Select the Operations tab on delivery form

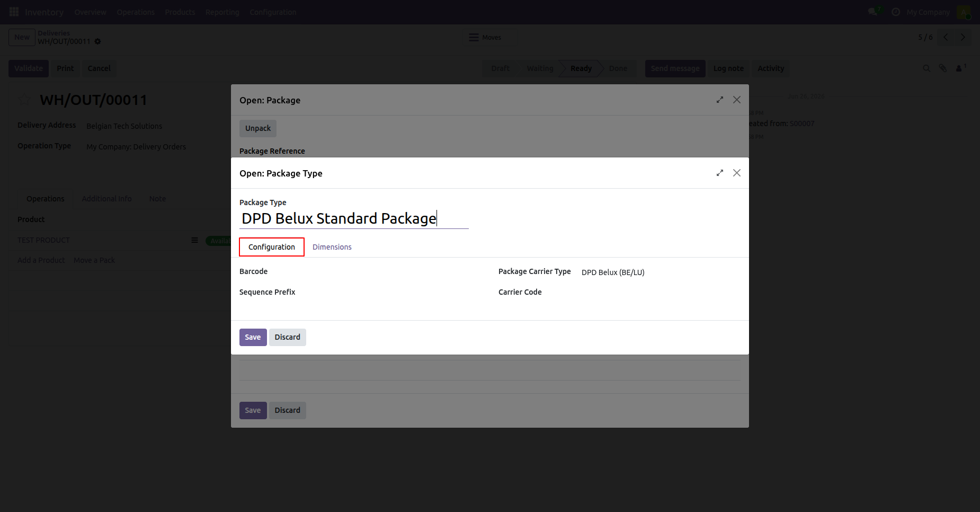[46, 199]
